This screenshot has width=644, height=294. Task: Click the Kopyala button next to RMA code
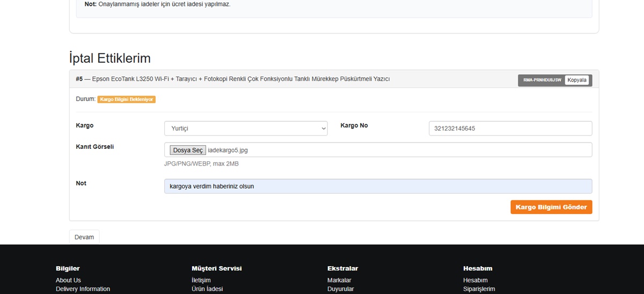(577, 80)
